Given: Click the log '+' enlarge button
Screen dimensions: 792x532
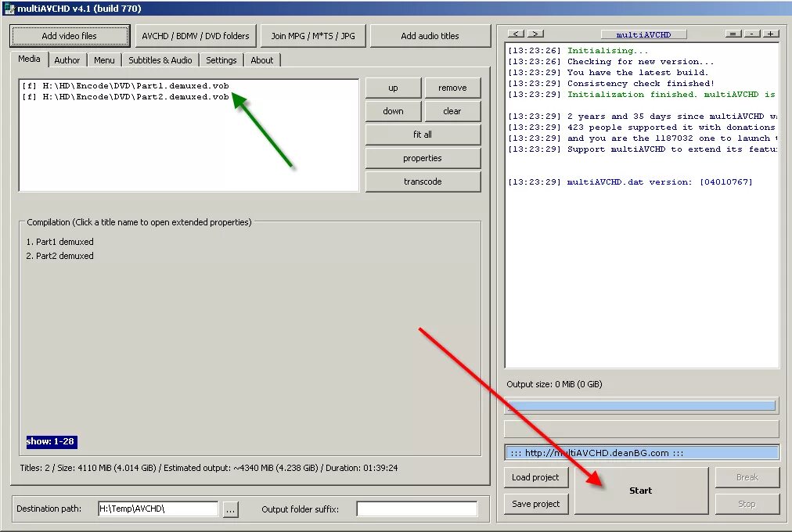Looking at the screenshot, I should click(771, 34).
